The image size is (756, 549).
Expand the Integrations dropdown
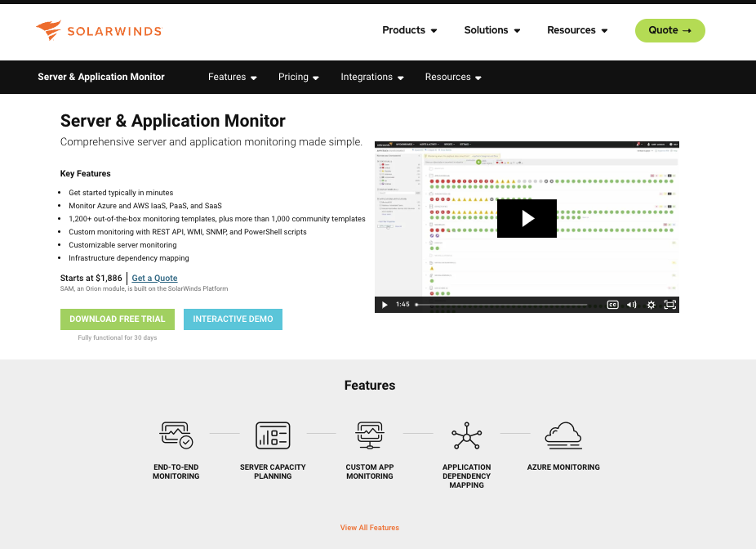point(372,77)
